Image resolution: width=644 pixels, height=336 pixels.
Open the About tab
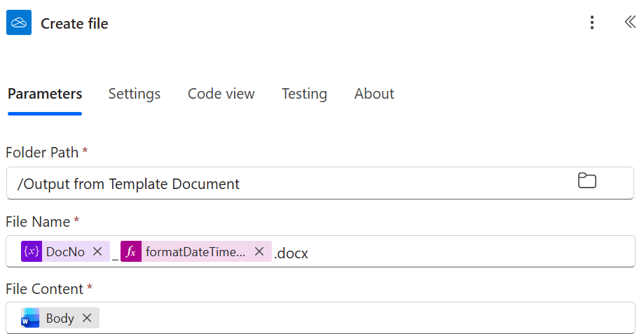tap(374, 94)
